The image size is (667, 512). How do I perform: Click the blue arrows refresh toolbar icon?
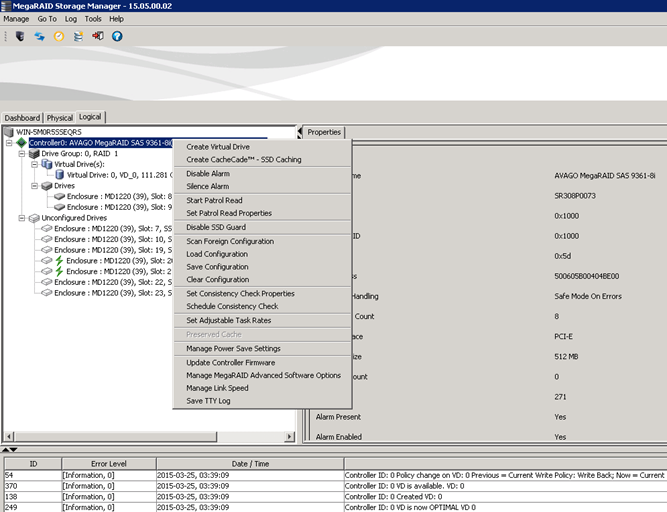click(40, 36)
